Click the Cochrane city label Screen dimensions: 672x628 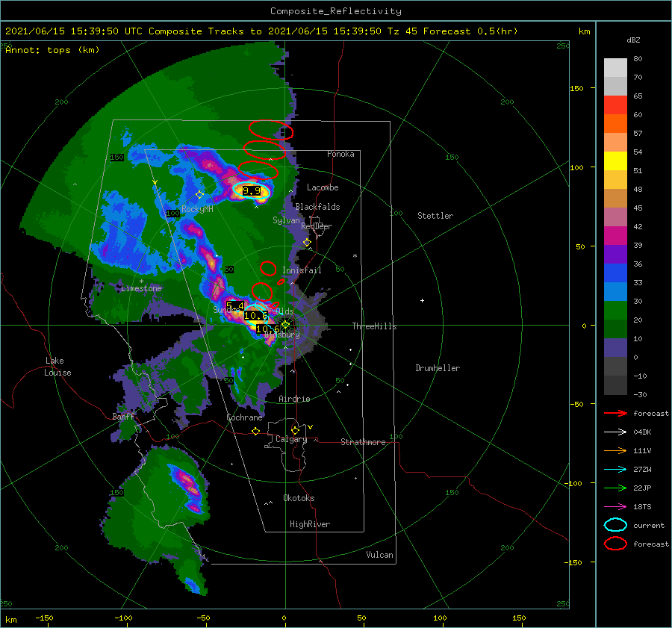tap(244, 417)
